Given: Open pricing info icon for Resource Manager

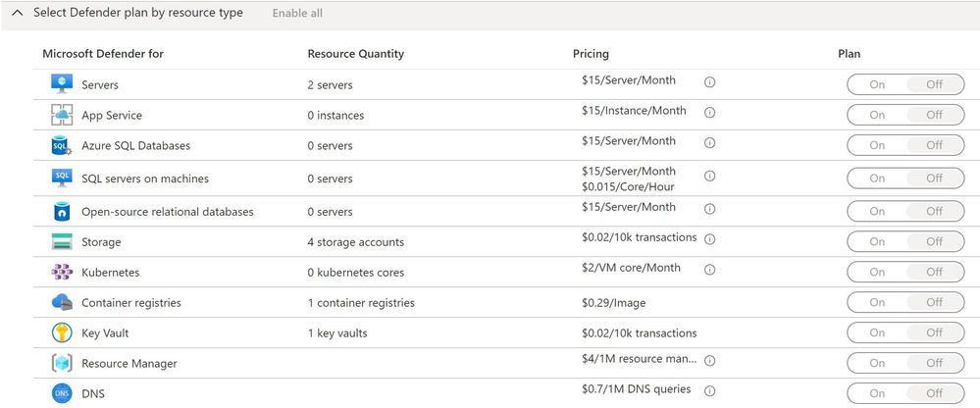Looking at the screenshot, I should (x=709, y=361).
